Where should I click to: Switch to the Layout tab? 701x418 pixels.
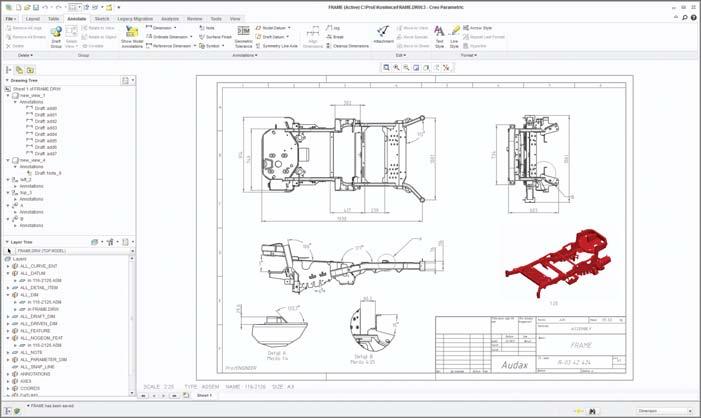pyautogui.click(x=33, y=19)
